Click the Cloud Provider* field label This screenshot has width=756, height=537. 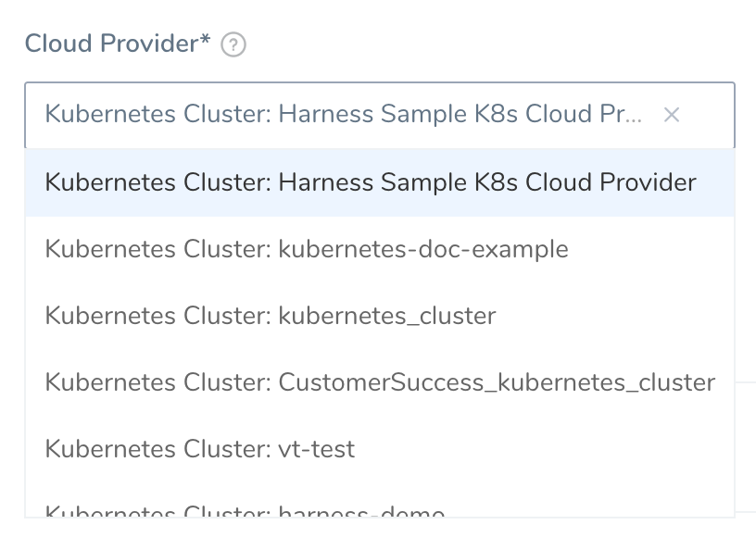118,44
